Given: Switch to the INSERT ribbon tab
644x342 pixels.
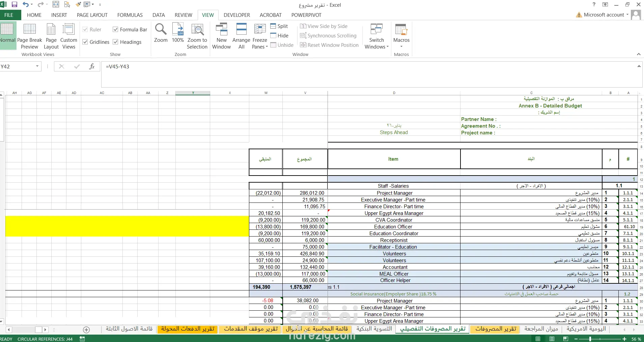Looking at the screenshot, I should pyautogui.click(x=59, y=15).
